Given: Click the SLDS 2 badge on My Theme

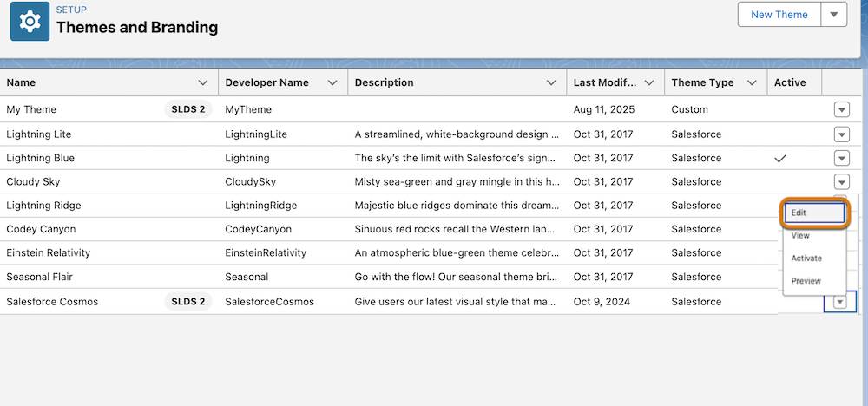Looking at the screenshot, I should coord(188,109).
